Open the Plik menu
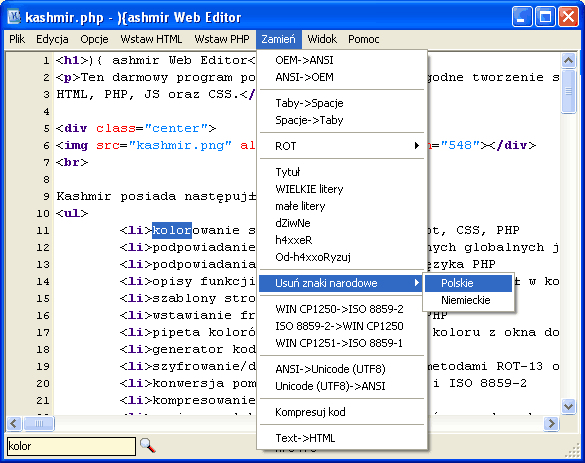This screenshot has width=585, height=463. click(17, 39)
